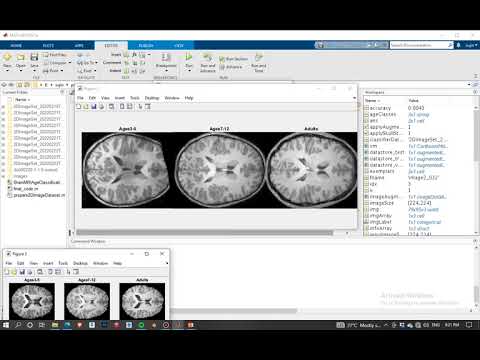Switch to the PLOTS ribbon tab
Screen dimensions: 480x360
pos(48,45)
